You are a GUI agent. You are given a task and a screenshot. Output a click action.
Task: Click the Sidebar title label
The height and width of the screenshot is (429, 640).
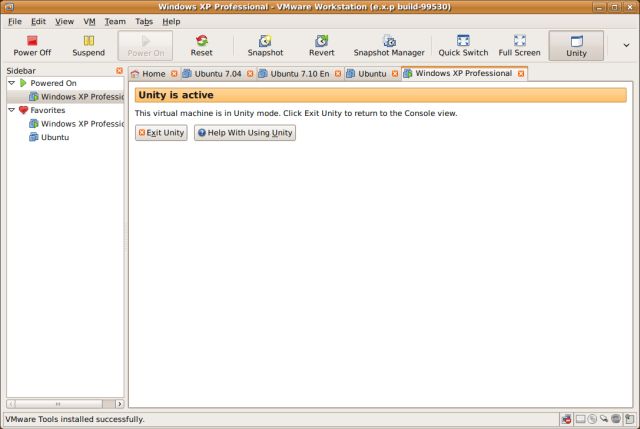pos(21,71)
